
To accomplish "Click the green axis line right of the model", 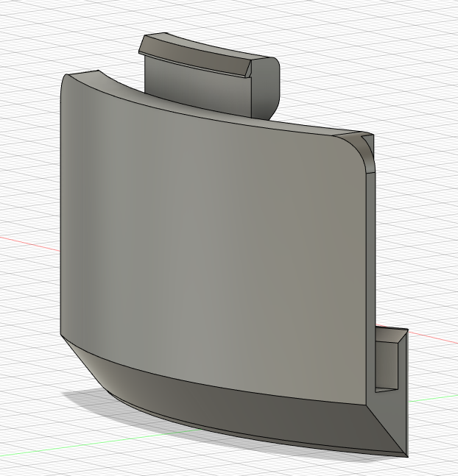I will click(x=433, y=398).
